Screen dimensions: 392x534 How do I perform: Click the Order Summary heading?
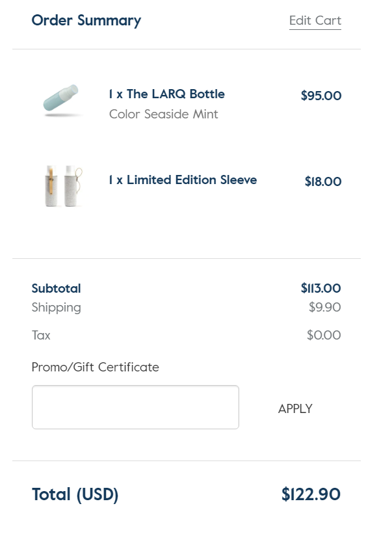(x=86, y=21)
